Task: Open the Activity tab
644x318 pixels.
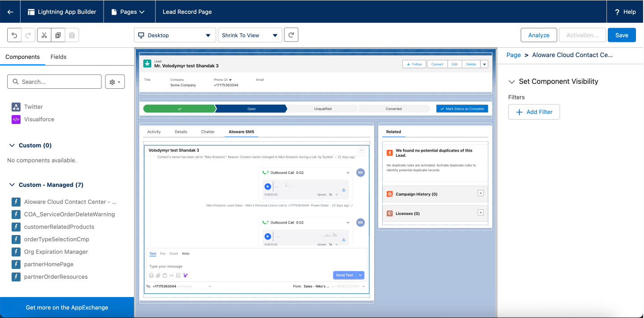Action: pos(154,132)
